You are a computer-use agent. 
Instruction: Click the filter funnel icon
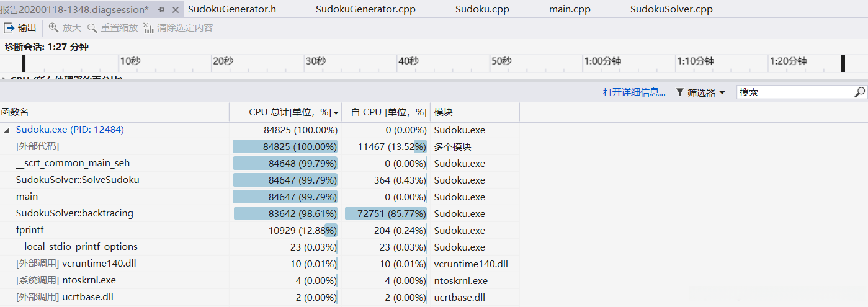coord(680,92)
